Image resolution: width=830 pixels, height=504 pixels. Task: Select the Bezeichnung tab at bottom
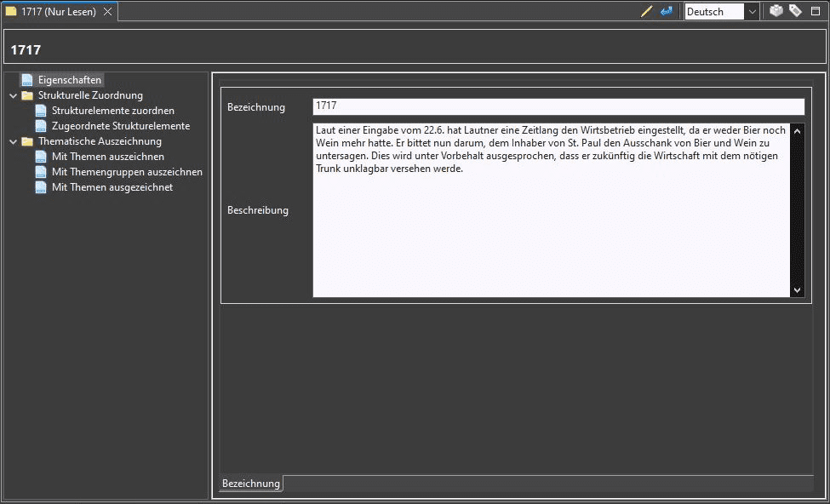click(251, 484)
